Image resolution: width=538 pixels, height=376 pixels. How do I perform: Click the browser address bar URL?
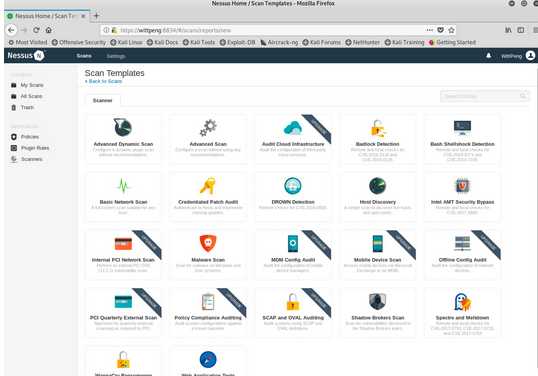[x=175, y=30]
